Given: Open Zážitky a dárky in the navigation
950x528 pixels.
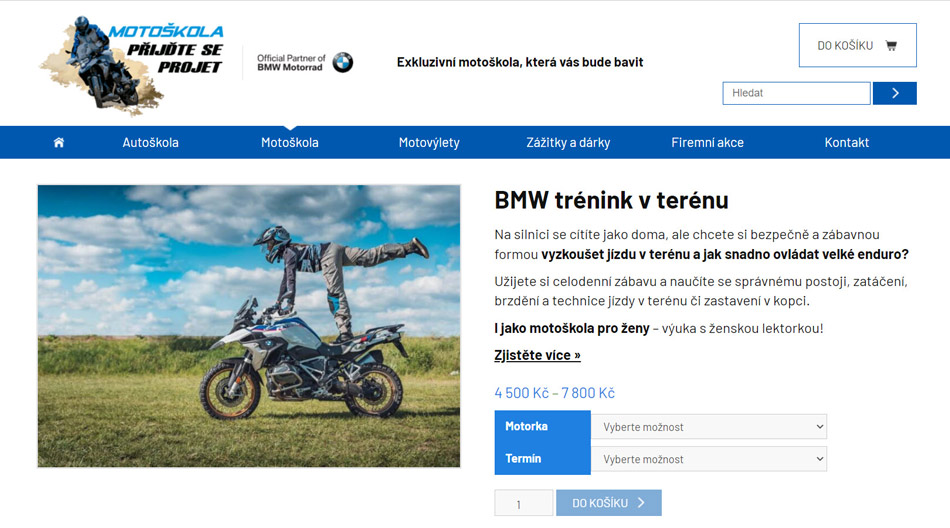Looking at the screenshot, I should [568, 142].
